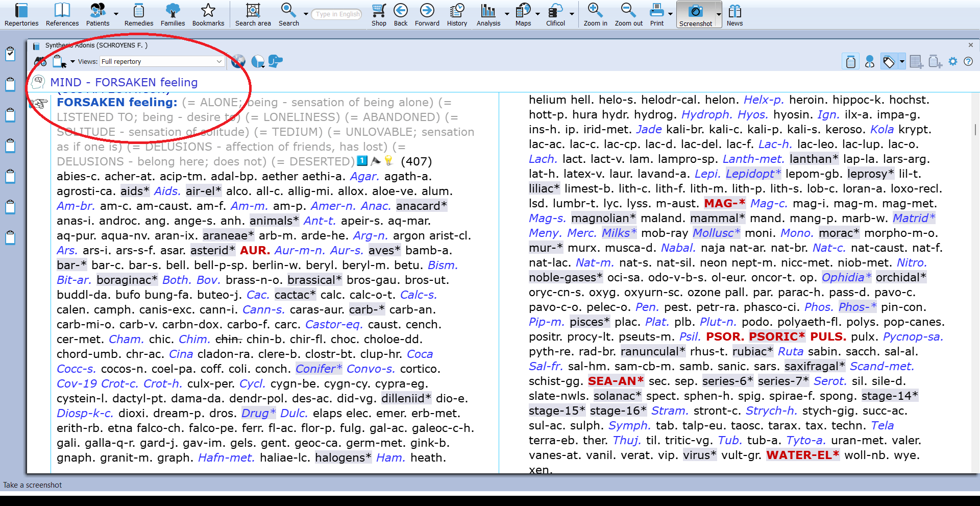Click the Zoom out magnifier

pos(628,14)
